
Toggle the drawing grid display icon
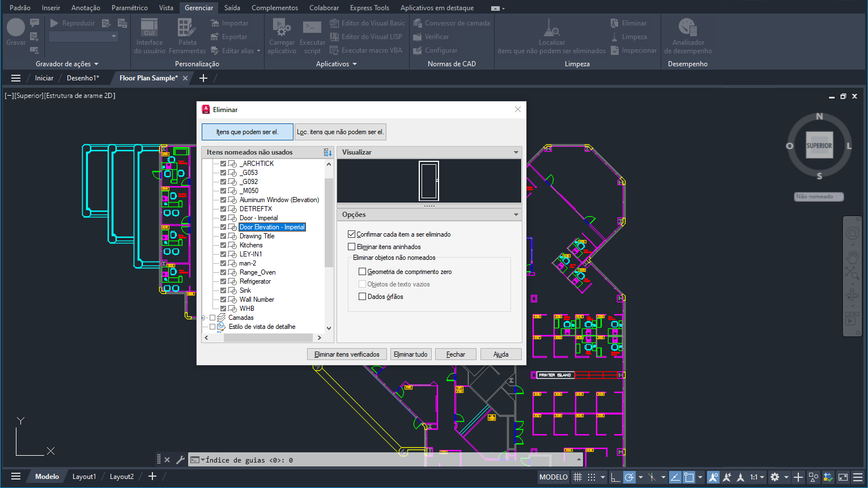click(577, 477)
